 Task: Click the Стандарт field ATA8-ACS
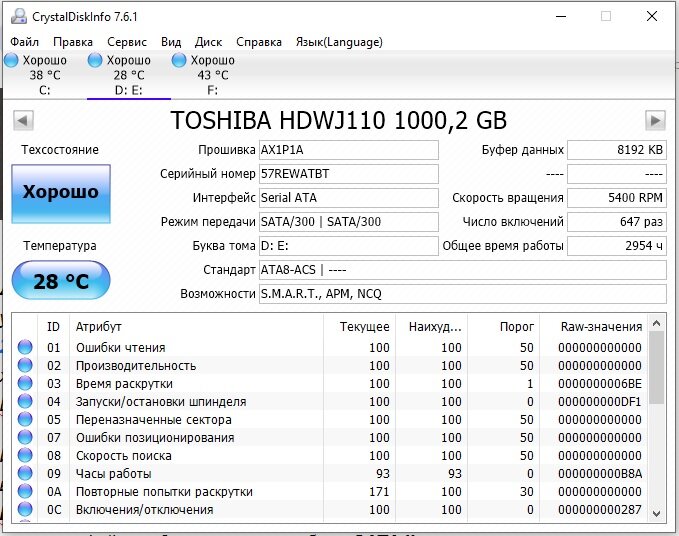462,270
